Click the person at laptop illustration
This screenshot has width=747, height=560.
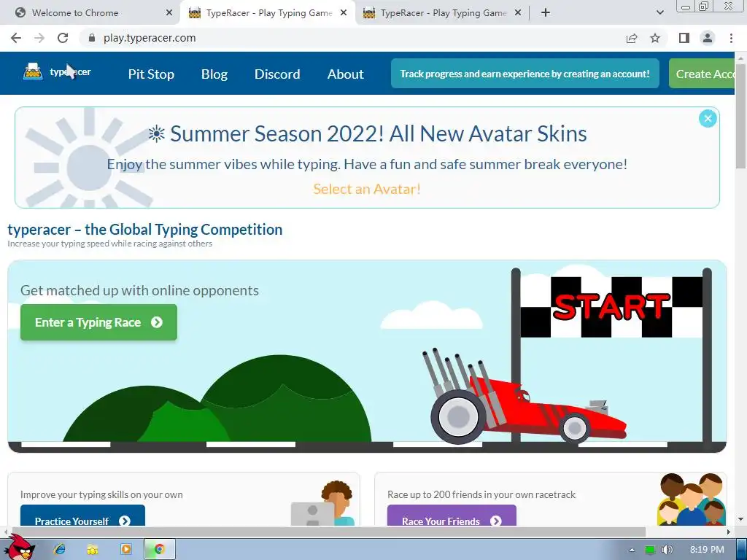[x=323, y=503]
